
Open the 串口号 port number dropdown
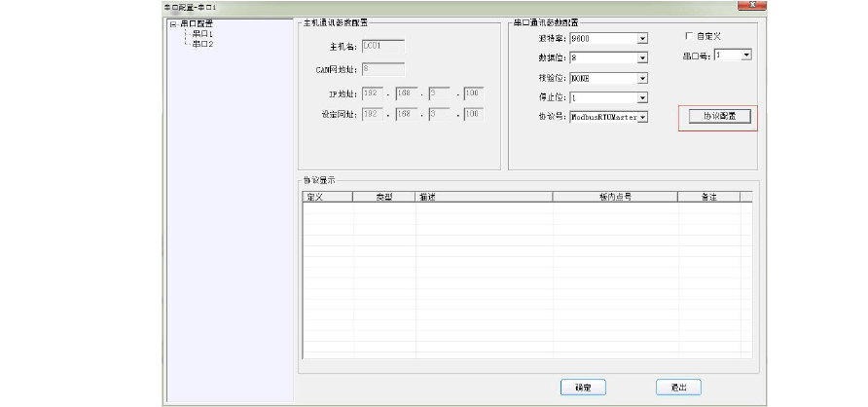point(746,55)
